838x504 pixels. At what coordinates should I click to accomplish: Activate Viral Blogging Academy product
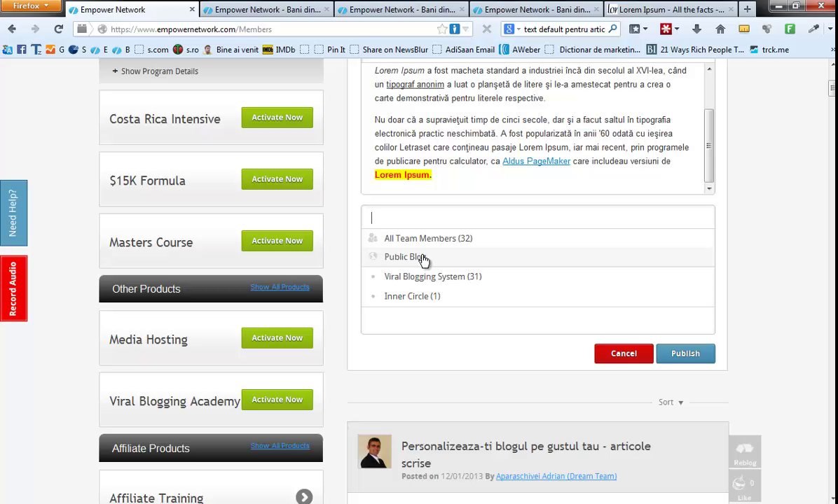tap(277, 400)
